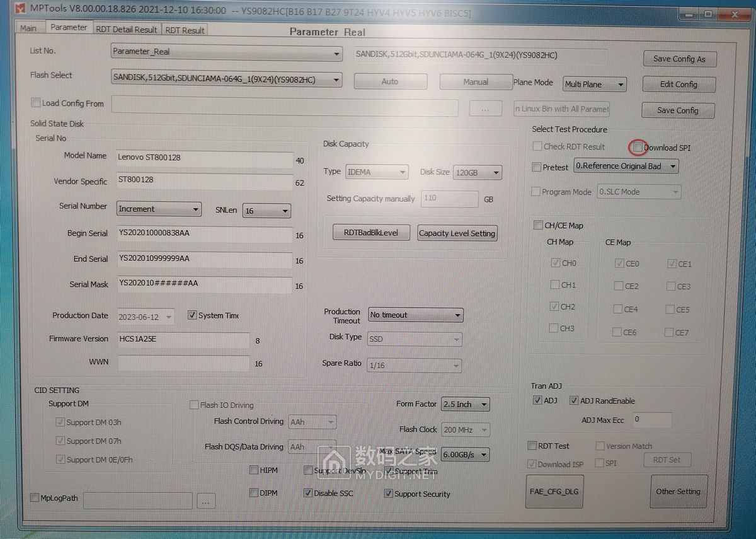The image size is (756, 539).
Task: Select the Main tab
Action: click(28, 28)
